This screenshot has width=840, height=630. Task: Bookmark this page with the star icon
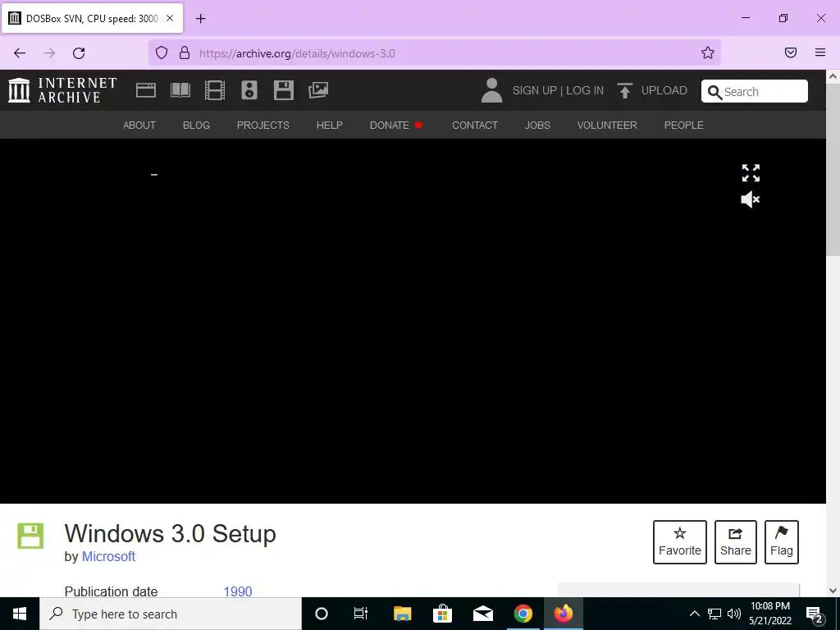(708, 52)
